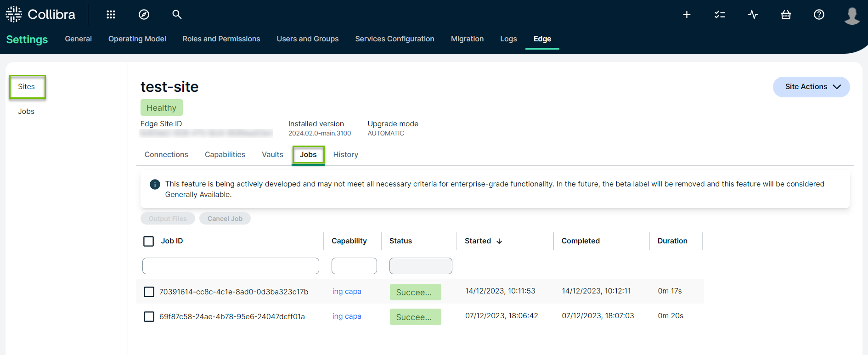Expand the Site Actions dropdown
Screen dimensions: 868x355
[811, 87]
